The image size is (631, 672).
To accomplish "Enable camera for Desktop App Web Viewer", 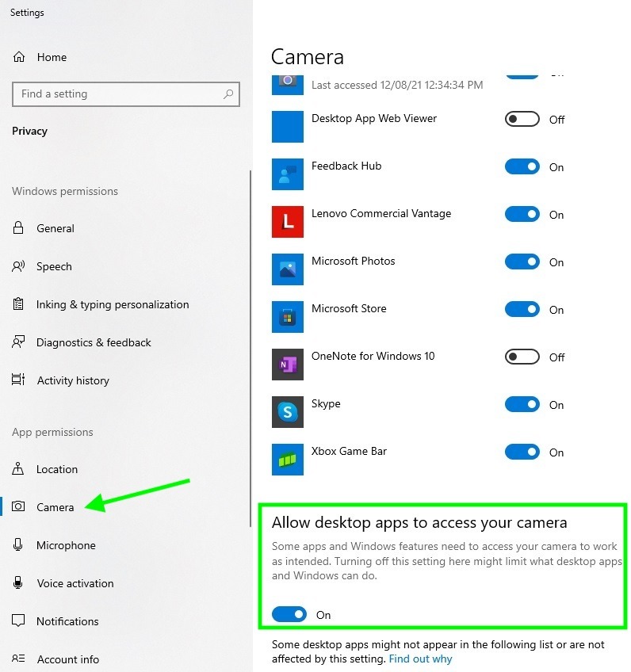I will [x=522, y=119].
